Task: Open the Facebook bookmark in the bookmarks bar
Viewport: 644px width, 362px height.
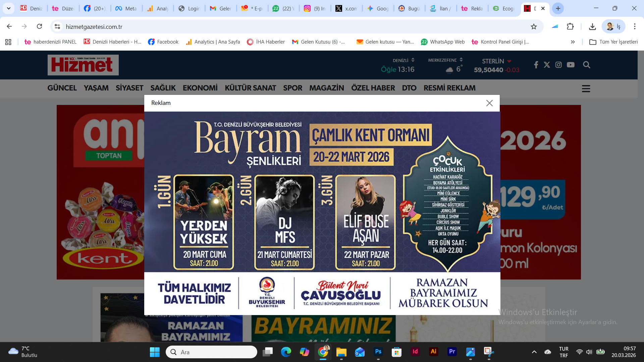Action: coord(163,42)
